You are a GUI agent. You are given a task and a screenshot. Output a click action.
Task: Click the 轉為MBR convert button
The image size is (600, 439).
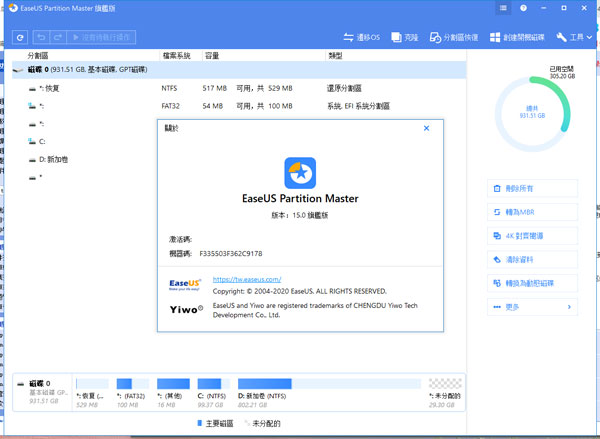(532, 212)
